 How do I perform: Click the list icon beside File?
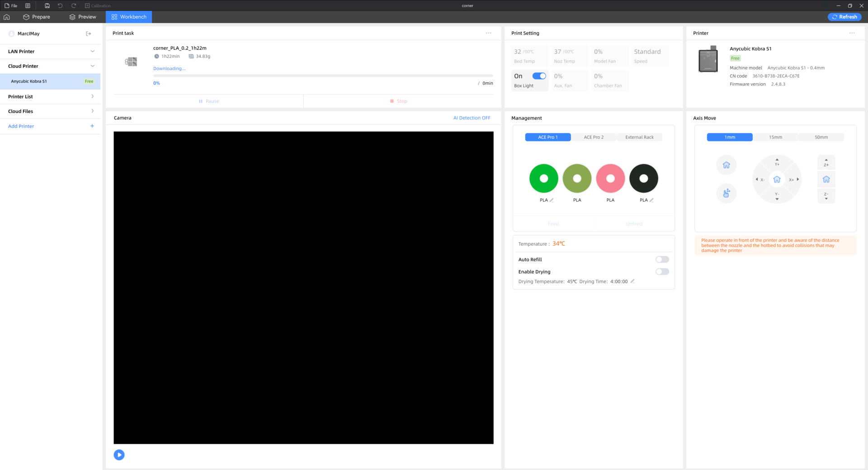pyautogui.click(x=28, y=6)
